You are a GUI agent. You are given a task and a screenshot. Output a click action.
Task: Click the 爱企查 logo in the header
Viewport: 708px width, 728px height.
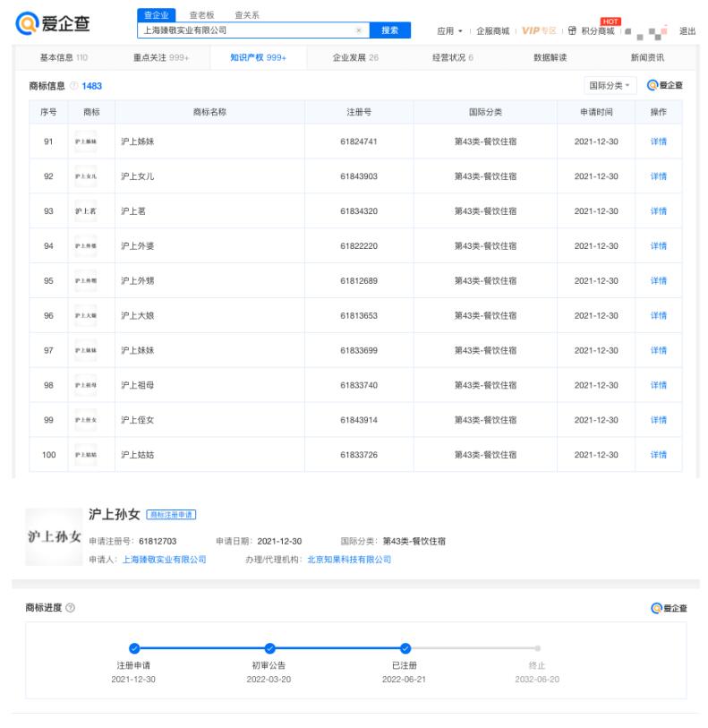(x=53, y=23)
